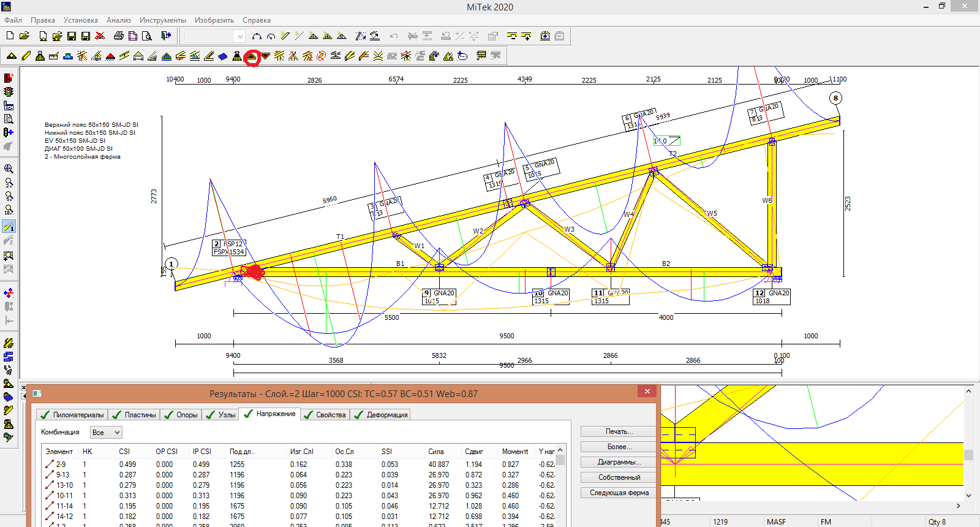The image size is (980, 527).
Task: Click the red-circled truss icon
Action: point(252,56)
